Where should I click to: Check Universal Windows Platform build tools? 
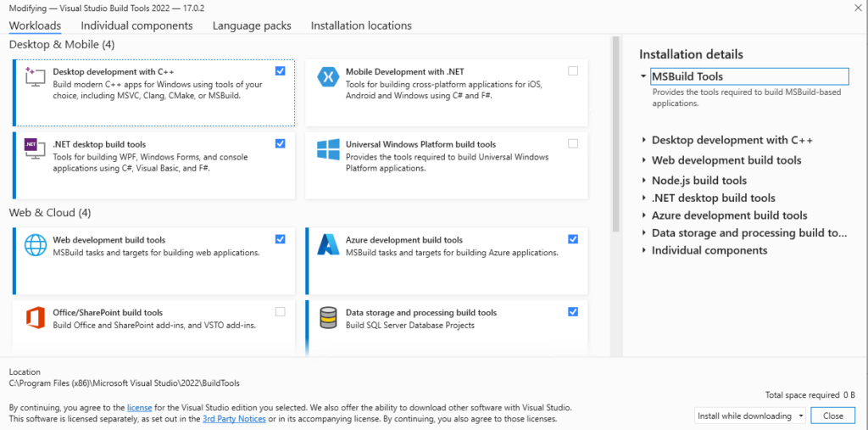coord(573,143)
